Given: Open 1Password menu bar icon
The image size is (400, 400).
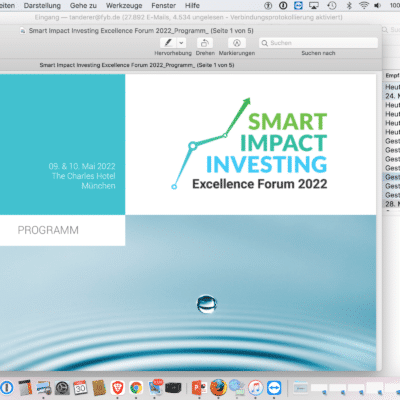Looking at the screenshot, I should pos(283,5).
